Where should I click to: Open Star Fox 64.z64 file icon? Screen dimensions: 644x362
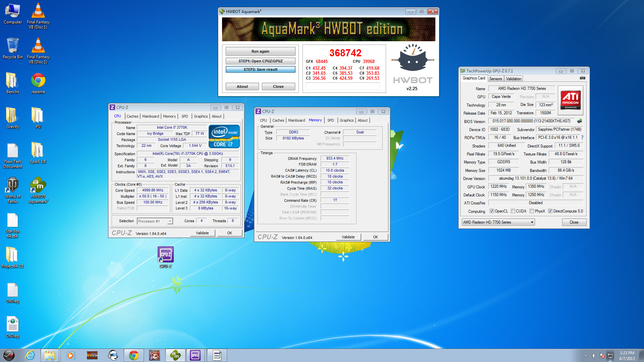[x=13, y=226]
